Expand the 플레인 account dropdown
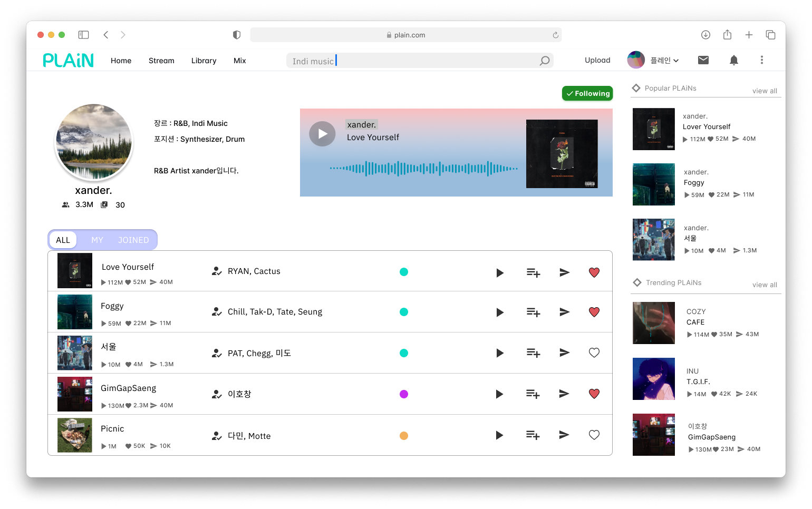 coord(664,61)
